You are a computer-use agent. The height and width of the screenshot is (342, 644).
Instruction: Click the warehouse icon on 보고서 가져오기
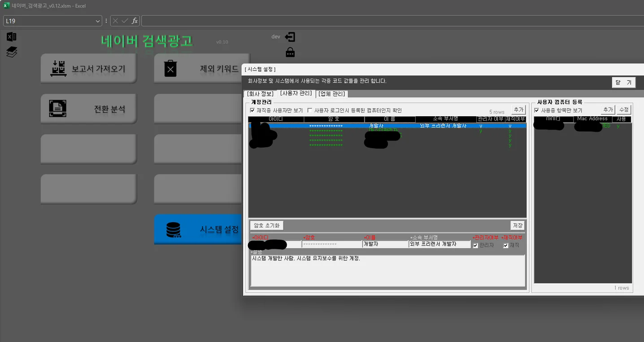click(58, 69)
